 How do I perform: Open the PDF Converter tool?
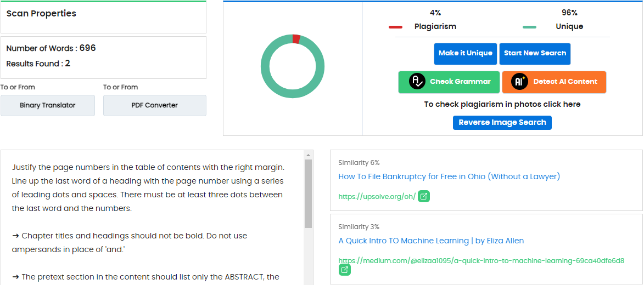[154, 105]
